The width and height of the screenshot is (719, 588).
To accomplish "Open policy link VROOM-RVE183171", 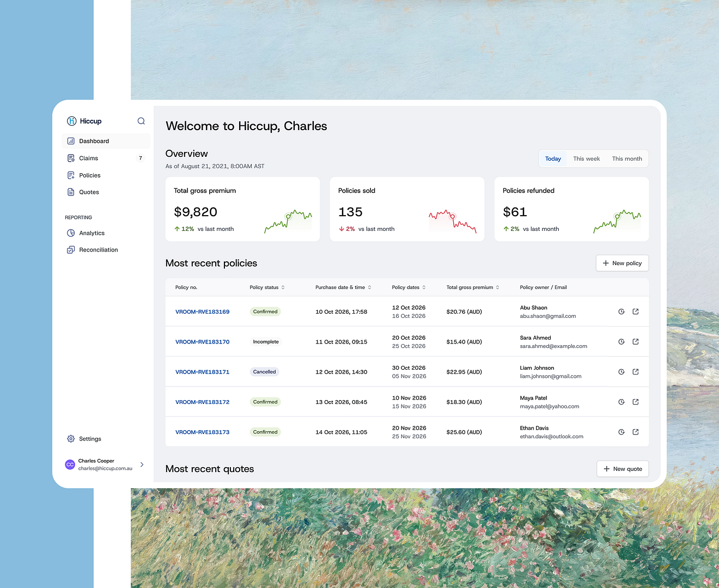I will [202, 371].
